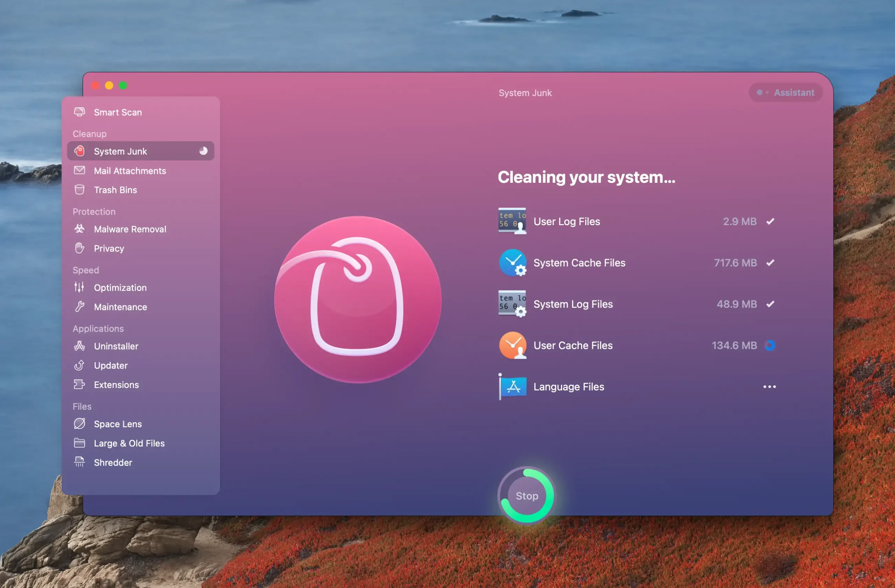Viewport: 895px width, 588px height.
Task: Click the System Log Files icon
Action: [512, 304]
